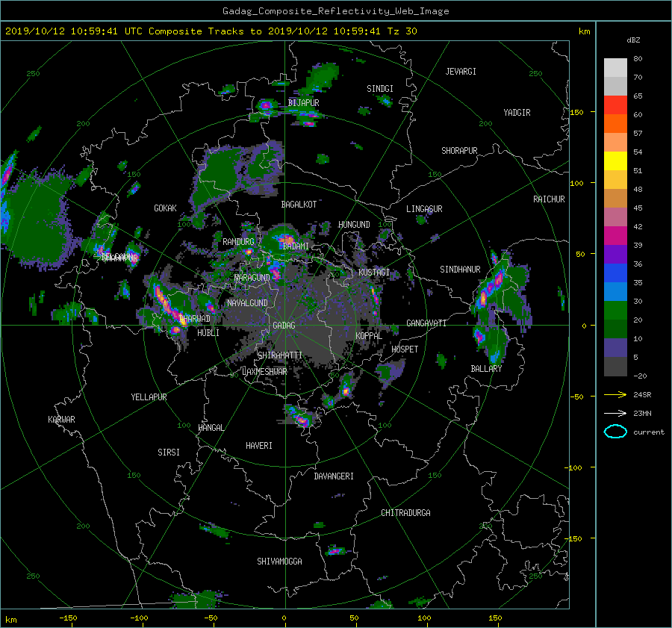Viewport: 672px width, 628px height.
Task: Select the red 65 dBZ color swatch
Action: [615, 105]
